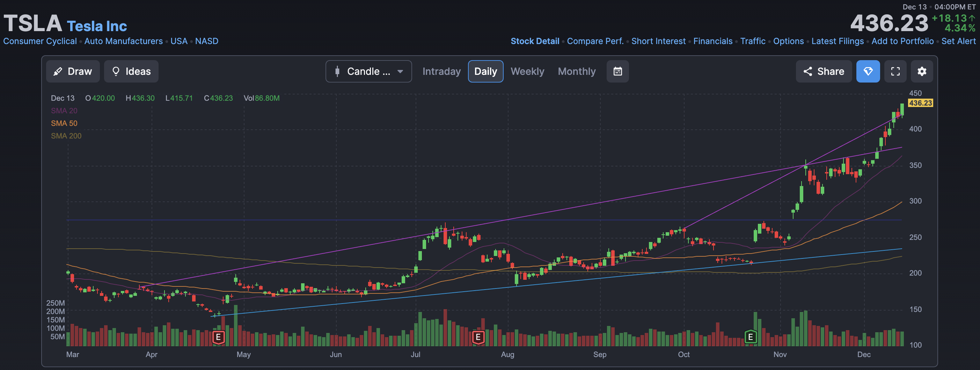The image size is (980, 370).
Task: Click the Set Alert link
Action: click(958, 41)
